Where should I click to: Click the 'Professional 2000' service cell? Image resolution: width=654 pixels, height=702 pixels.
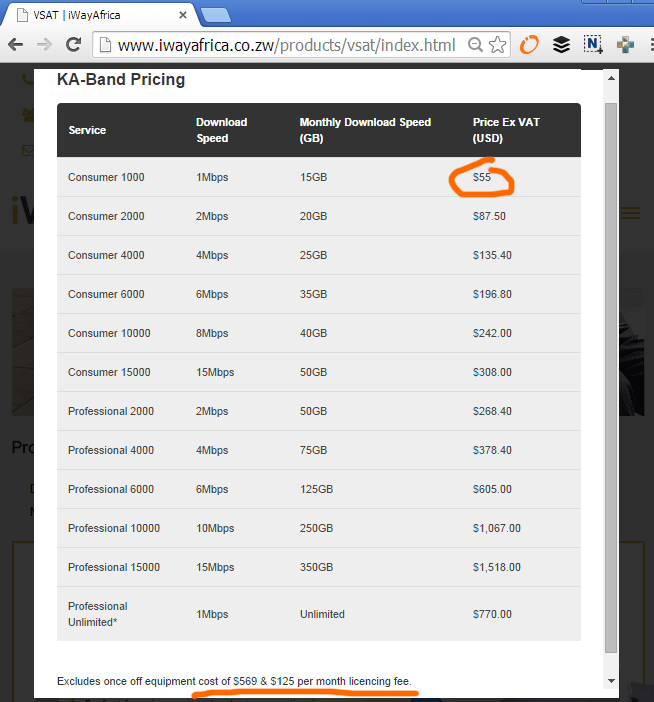[111, 411]
